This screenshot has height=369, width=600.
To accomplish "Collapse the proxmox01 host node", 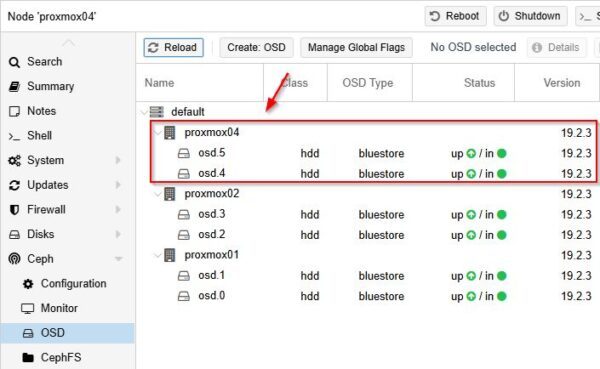I will pos(157,255).
